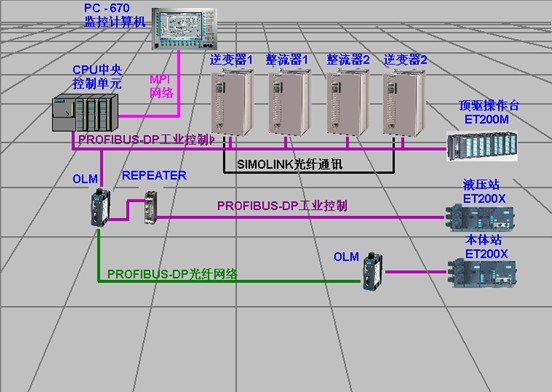Select the upper OLM device next to REPEATER

101,207
